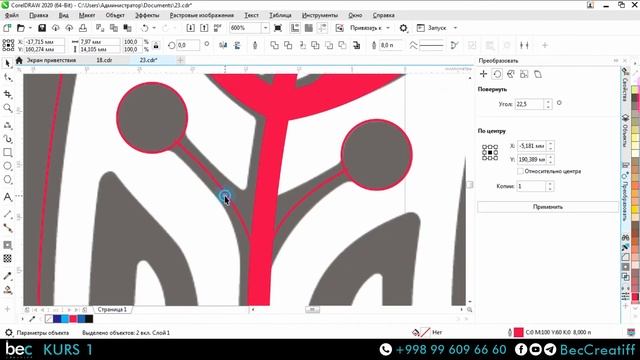Mirror the selection horizontally
This screenshot has width=640, height=360.
(x=223, y=45)
